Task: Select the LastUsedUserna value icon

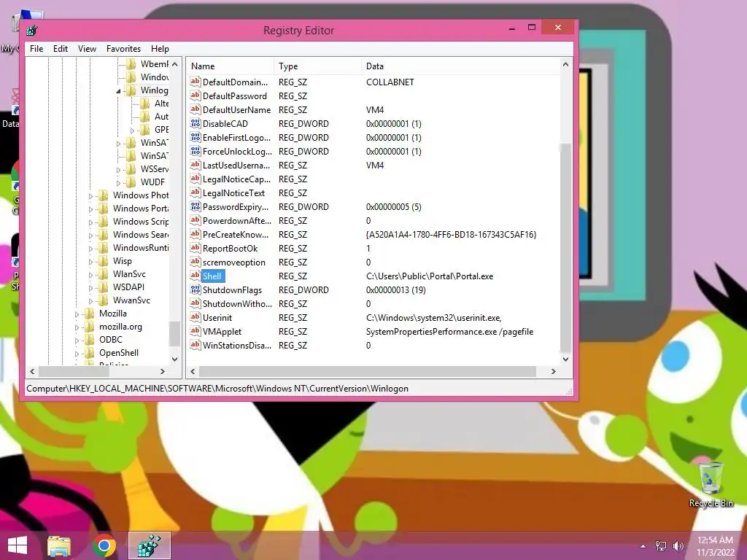Action: 196,165
